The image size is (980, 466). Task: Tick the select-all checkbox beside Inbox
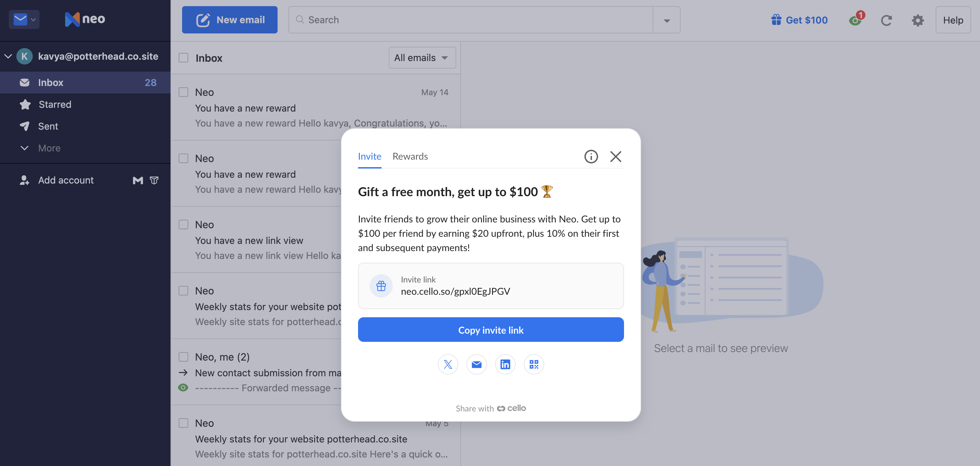coord(183,58)
